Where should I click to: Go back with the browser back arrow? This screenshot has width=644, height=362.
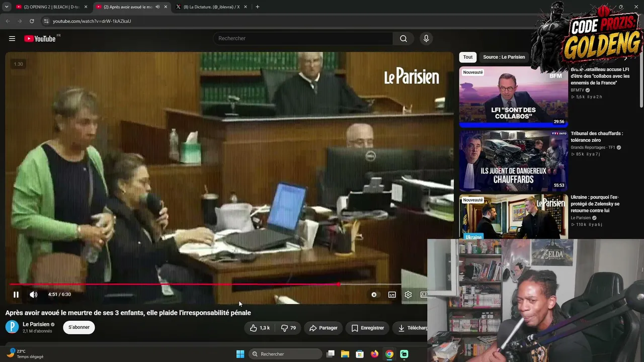pos(8,21)
